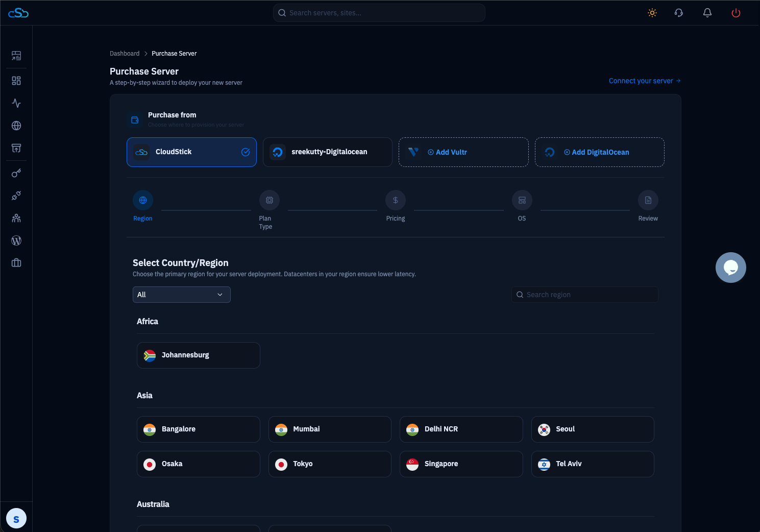
Task: Open the team users icon in the sidebar
Action: [16, 218]
